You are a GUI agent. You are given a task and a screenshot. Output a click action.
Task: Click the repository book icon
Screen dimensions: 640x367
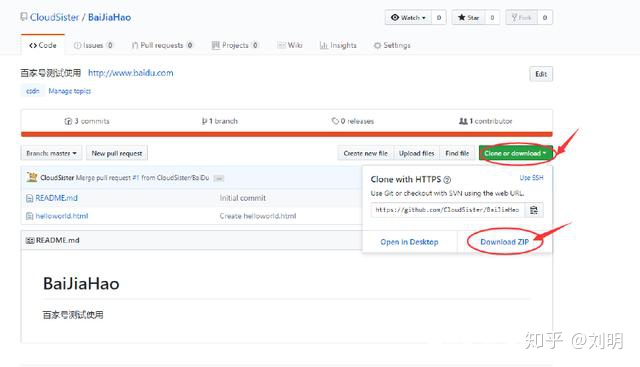click(x=24, y=17)
